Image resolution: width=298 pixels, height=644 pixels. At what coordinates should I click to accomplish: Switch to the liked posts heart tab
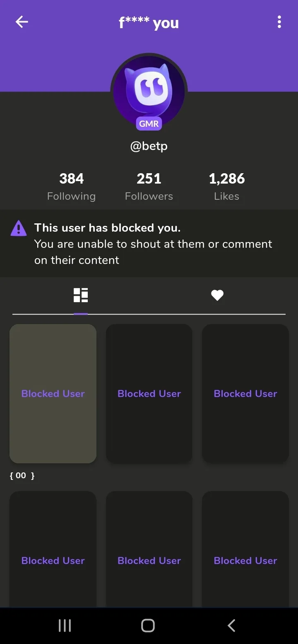[217, 295]
